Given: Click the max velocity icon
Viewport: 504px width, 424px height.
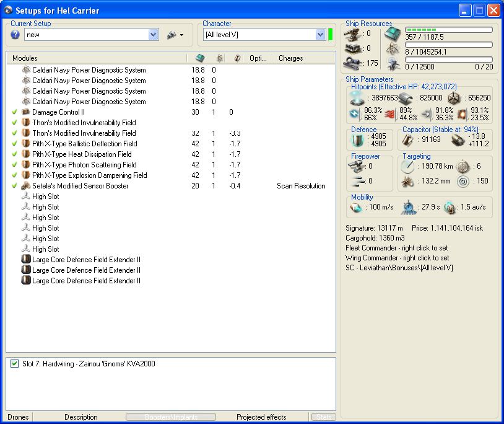Looking at the screenshot, I should click(356, 208).
